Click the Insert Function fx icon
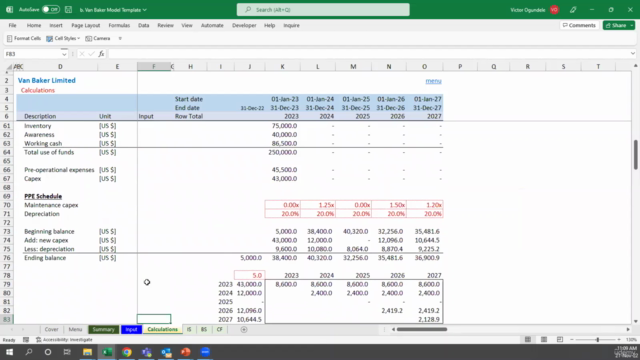Screen dimensions: 640x360 101,54
